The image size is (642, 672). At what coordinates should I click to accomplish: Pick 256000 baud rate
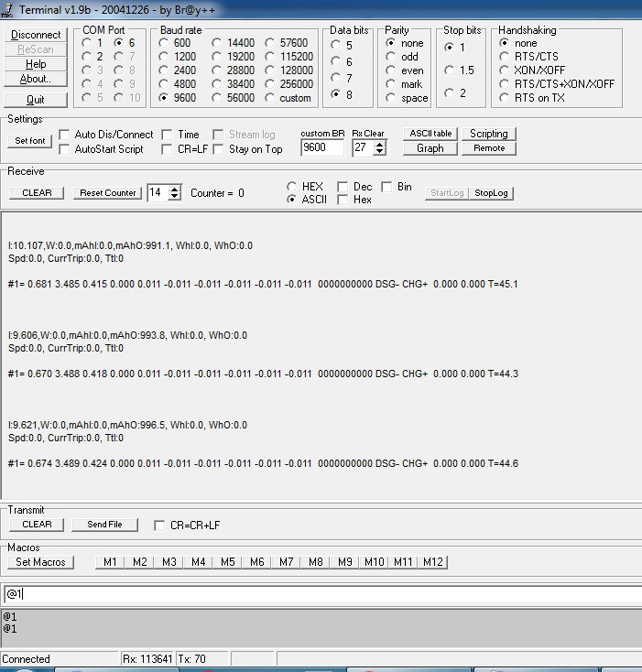click(x=269, y=84)
